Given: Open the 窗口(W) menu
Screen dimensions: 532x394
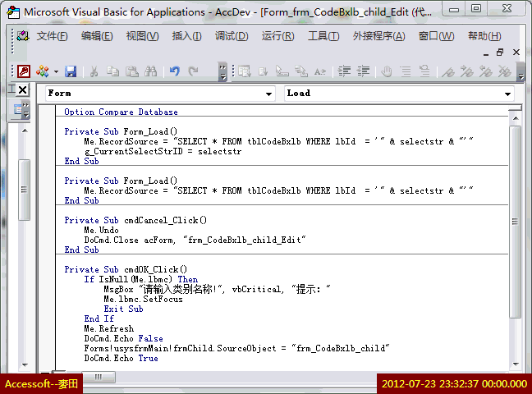Looking at the screenshot, I should [x=436, y=36].
